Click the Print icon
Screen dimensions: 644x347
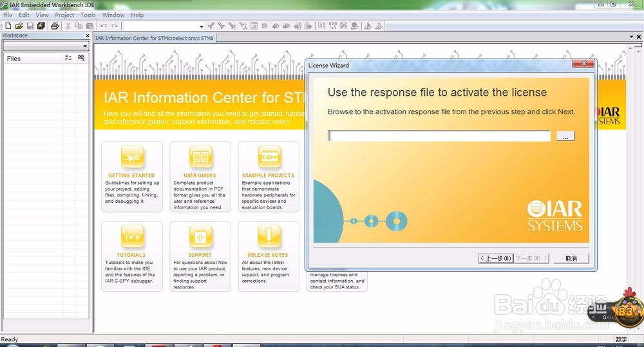pos(54,26)
